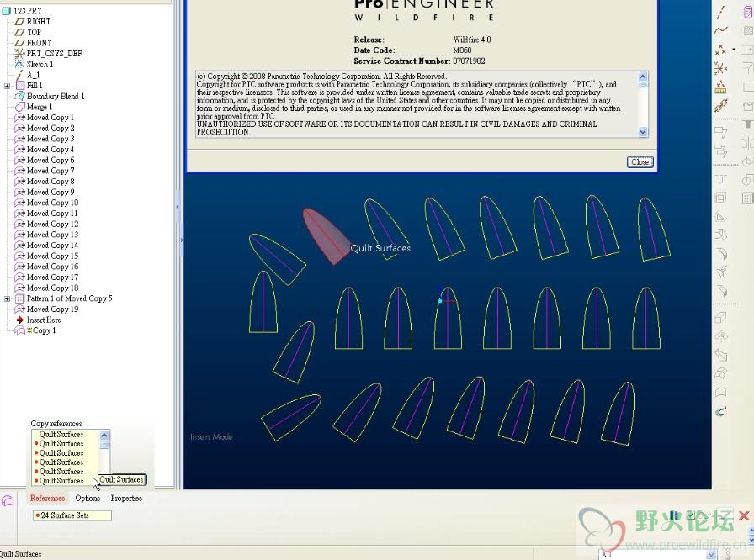The height and width of the screenshot is (560, 754).
Task: Click the 24 Surface Sets collector field
Action: [72, 515]
